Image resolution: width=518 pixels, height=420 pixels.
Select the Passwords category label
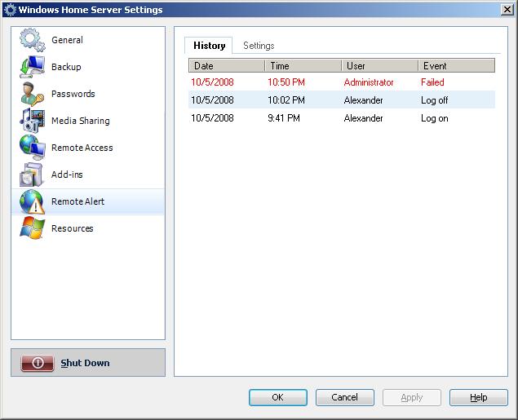pos(73,94)
